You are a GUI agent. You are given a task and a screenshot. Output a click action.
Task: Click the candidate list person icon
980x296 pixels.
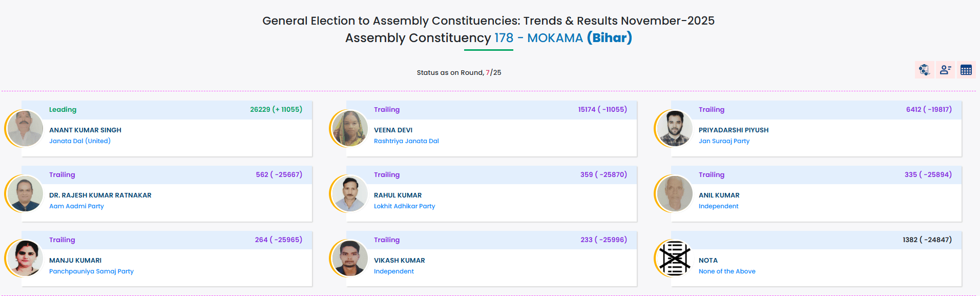tap(945, 70)
